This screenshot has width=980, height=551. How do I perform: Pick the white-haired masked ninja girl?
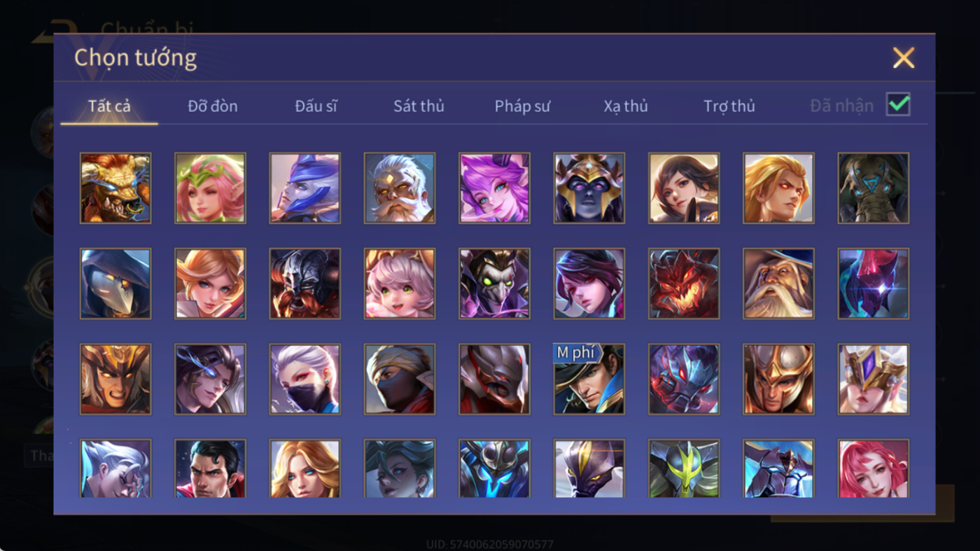click(305, 379)
